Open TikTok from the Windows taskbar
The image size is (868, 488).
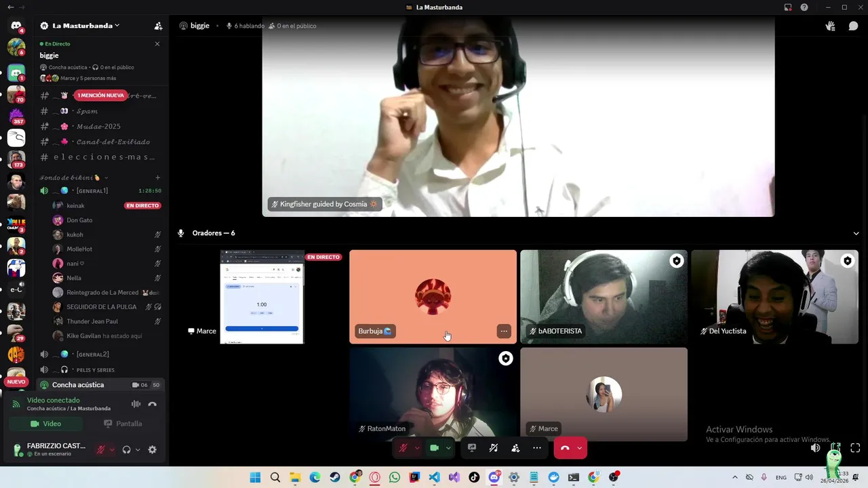[474, 477]
